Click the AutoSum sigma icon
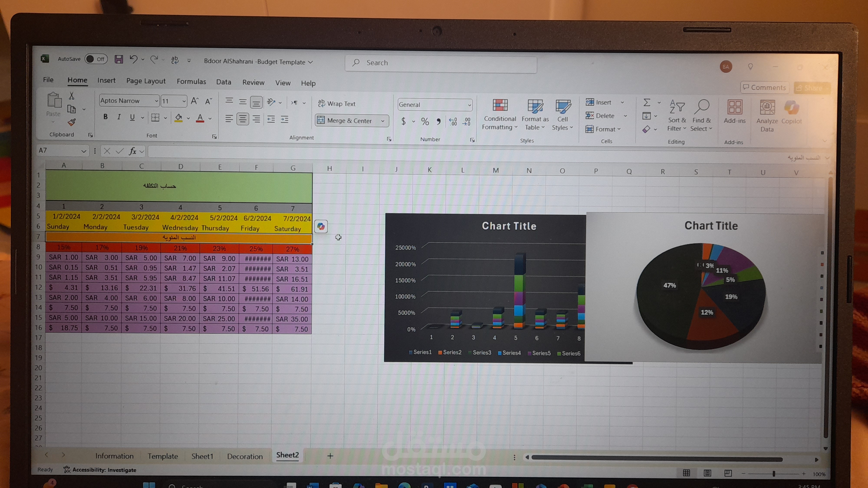The height and width of the screenshot is (488, 868). pyautogui.click(x=647, y=102)
